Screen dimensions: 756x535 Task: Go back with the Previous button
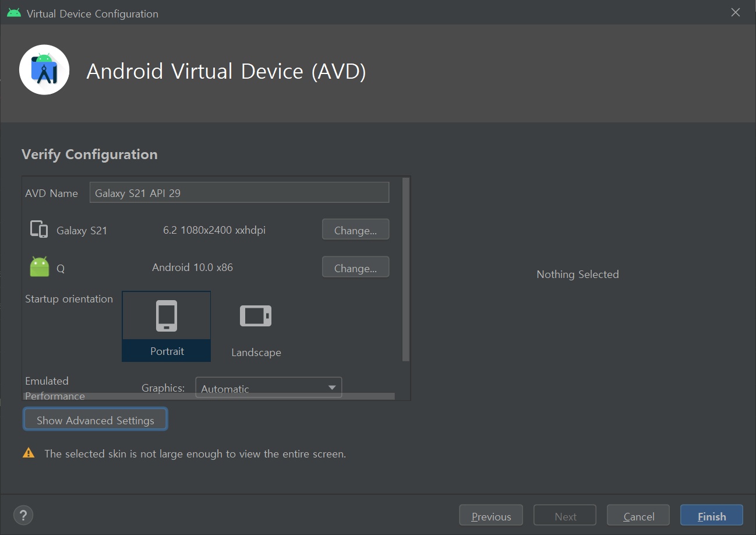pos(491,516)
